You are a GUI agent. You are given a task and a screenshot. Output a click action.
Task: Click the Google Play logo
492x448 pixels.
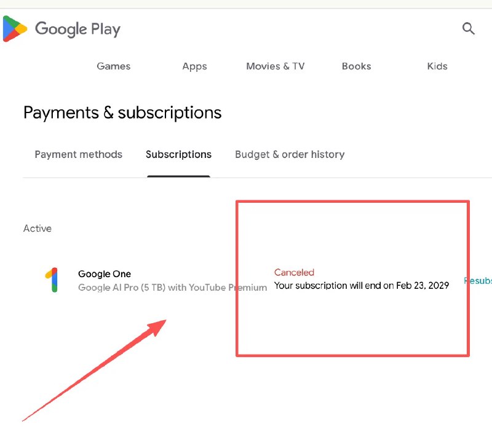coord(61,29)
